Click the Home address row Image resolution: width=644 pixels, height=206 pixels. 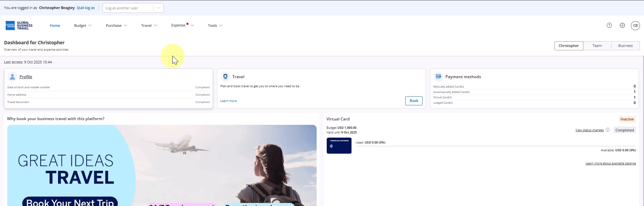tap(108, 95)
